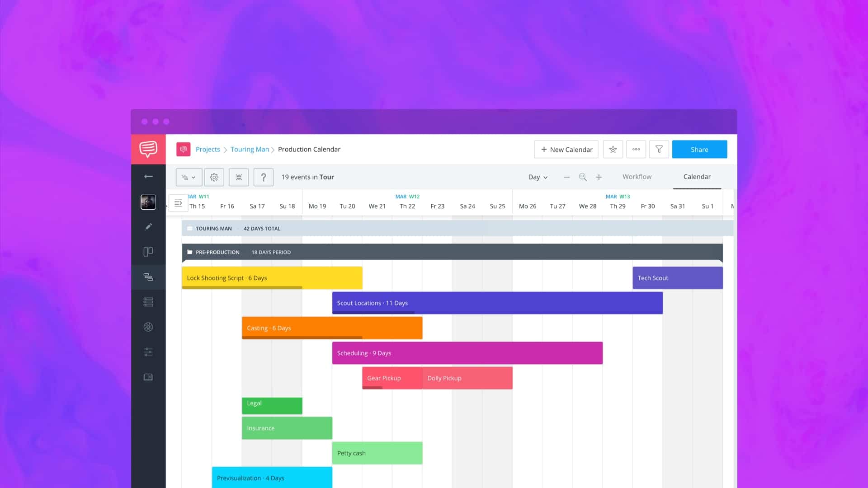Toggle the Pre-Production section checkbox

click(189, 252)
